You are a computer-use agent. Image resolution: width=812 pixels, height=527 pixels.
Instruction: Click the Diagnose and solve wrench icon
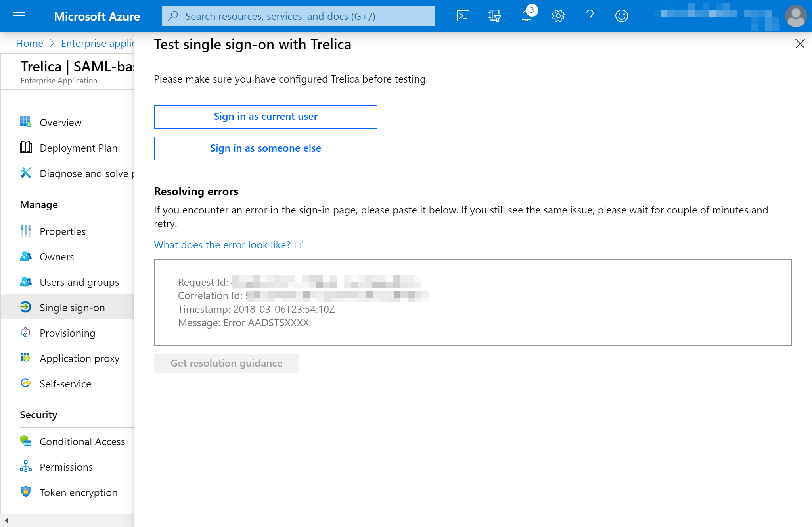26,173
